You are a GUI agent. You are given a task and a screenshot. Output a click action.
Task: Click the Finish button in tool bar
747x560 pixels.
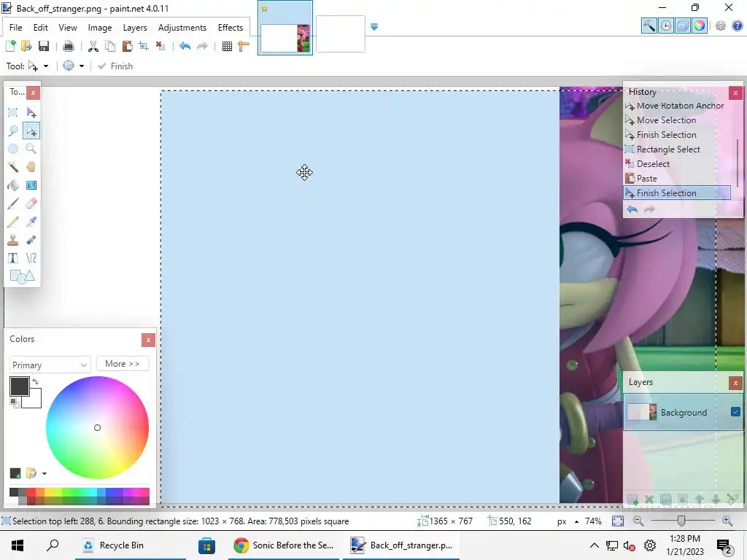(115, 66)
